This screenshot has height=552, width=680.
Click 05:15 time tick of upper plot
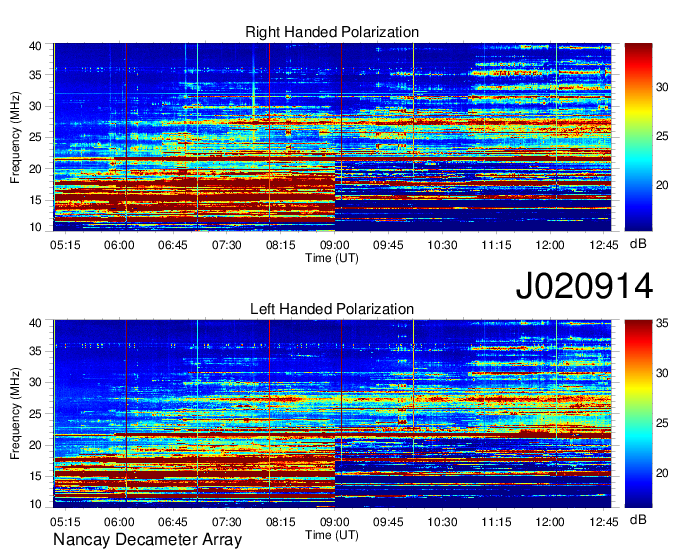(x=65, y=245)
